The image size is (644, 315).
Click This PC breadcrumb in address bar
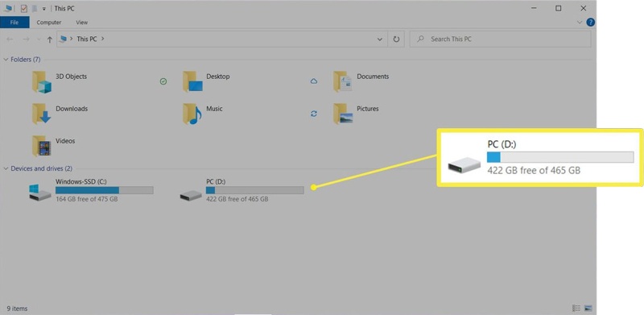87,39
